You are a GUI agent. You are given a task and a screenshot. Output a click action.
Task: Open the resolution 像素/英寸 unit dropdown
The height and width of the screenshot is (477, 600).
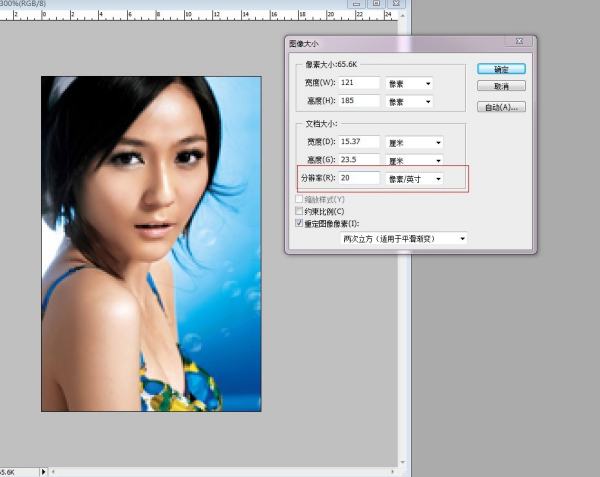[414, 179]
